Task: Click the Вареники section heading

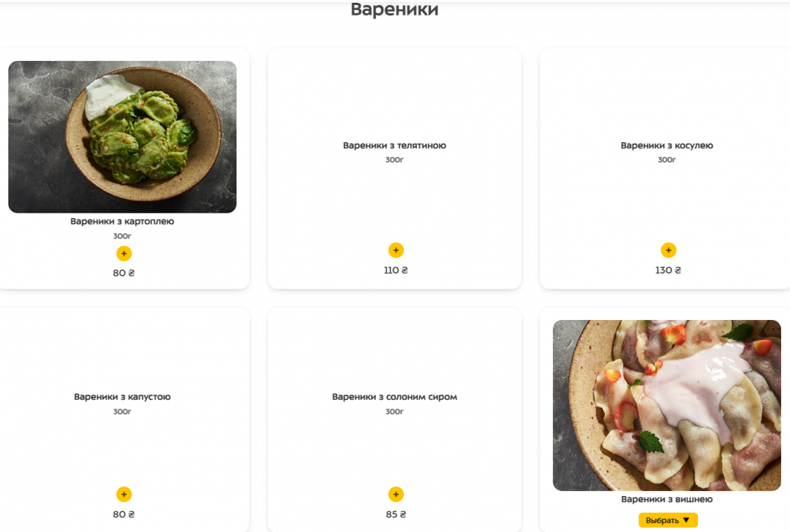Action: (394, 9)
